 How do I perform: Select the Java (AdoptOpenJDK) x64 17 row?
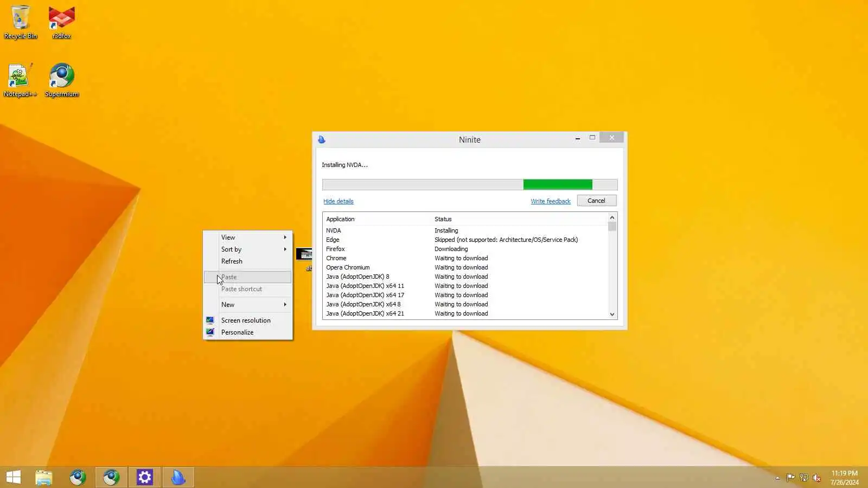465,295
